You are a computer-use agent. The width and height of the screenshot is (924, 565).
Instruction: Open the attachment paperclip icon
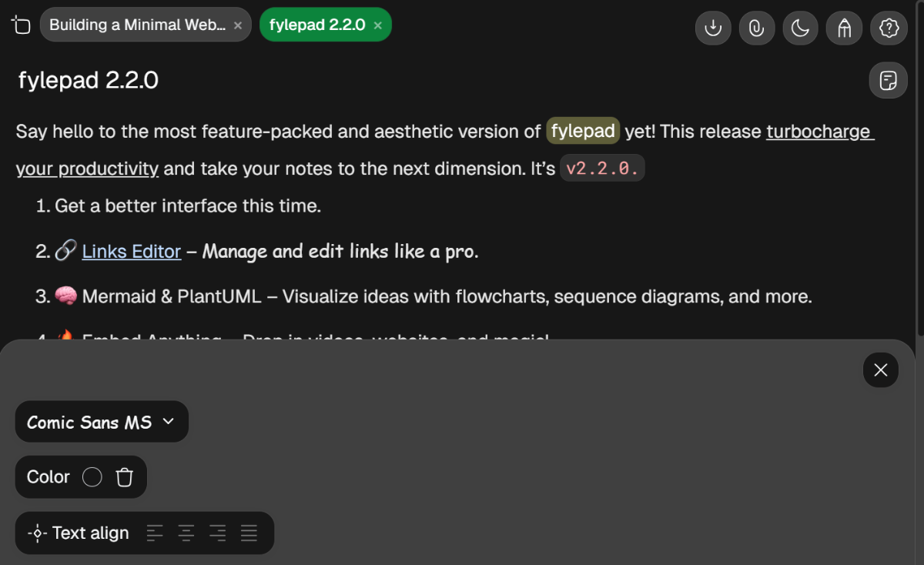757,28
